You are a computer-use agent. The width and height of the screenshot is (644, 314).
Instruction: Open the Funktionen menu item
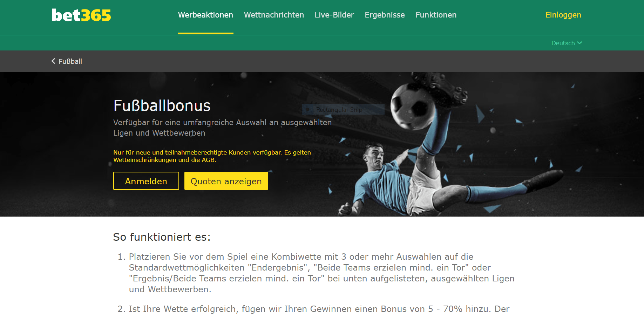pos(436,15)
